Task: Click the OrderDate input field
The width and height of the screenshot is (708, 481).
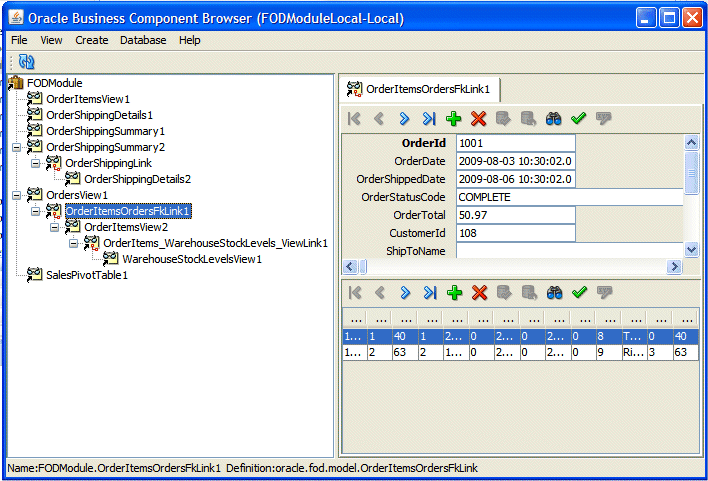Action: 516,161
